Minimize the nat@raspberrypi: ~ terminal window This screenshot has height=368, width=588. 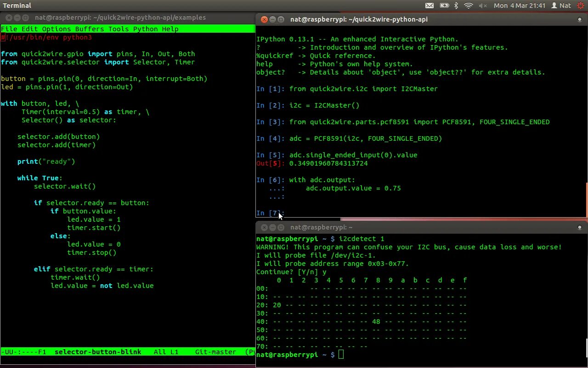pos(272,227)
